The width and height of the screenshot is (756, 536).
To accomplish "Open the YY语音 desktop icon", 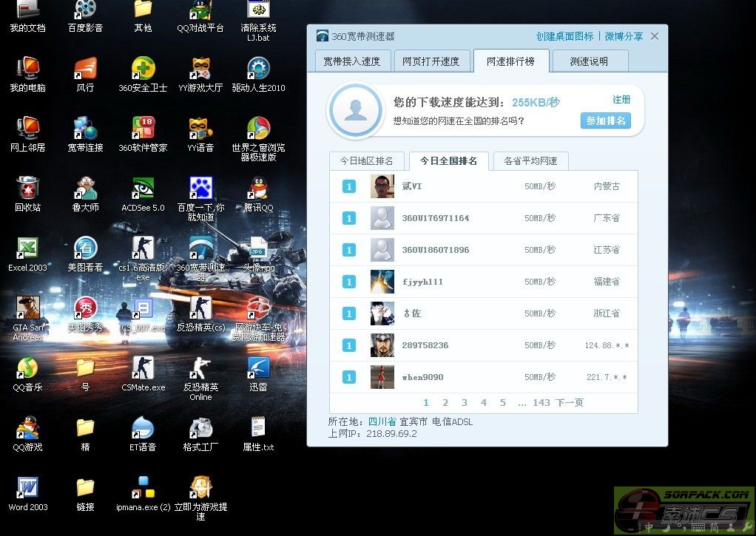I will [200, 129].
